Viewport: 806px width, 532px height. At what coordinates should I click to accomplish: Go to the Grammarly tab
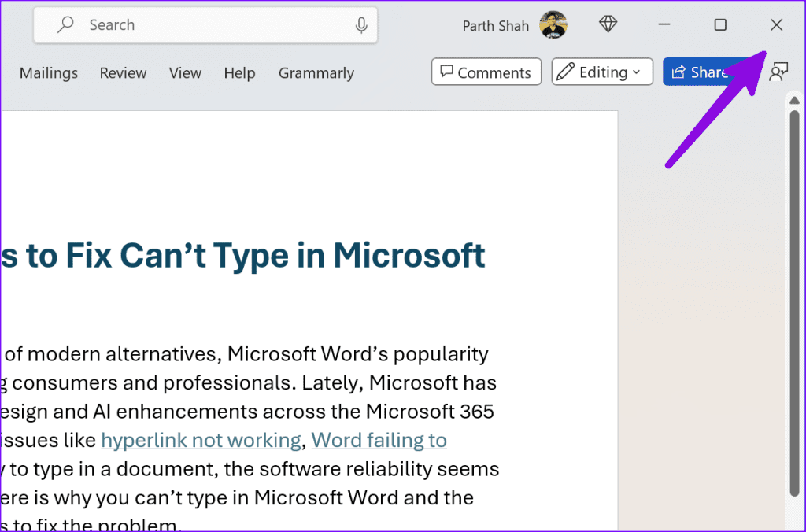pos(316,73)
